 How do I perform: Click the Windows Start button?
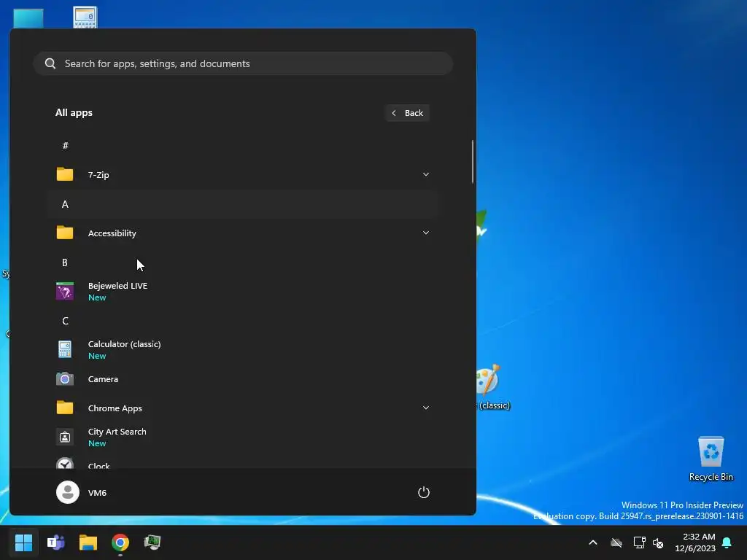click(x=23, y=542)
